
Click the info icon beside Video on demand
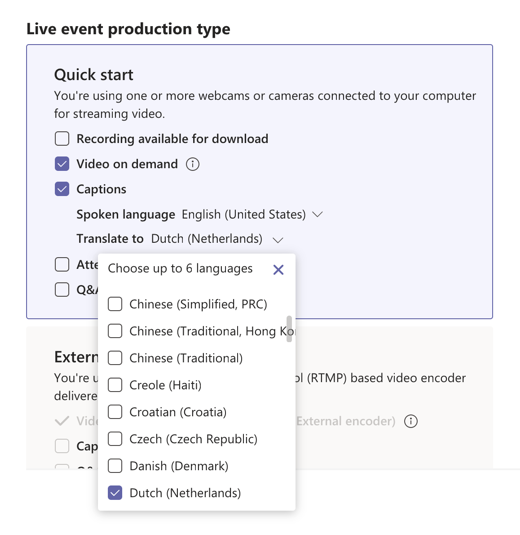pos(192,164)
